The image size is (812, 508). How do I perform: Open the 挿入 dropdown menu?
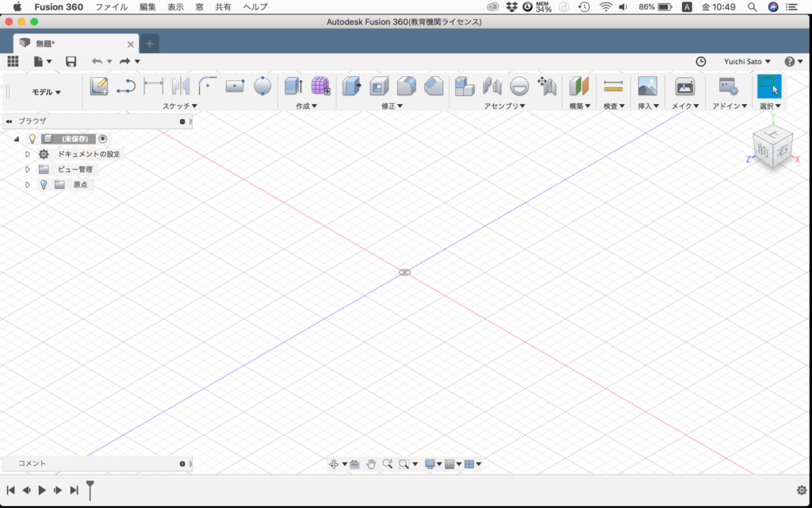[649, 106]
